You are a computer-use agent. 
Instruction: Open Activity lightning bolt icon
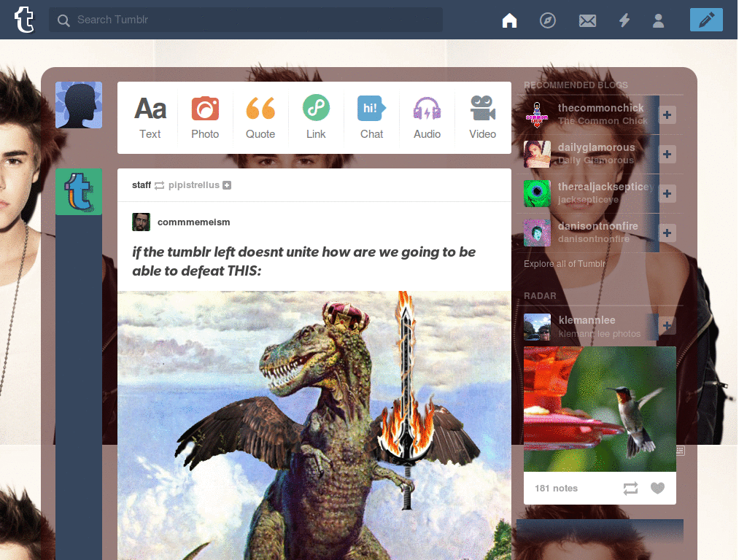(624, 20)
